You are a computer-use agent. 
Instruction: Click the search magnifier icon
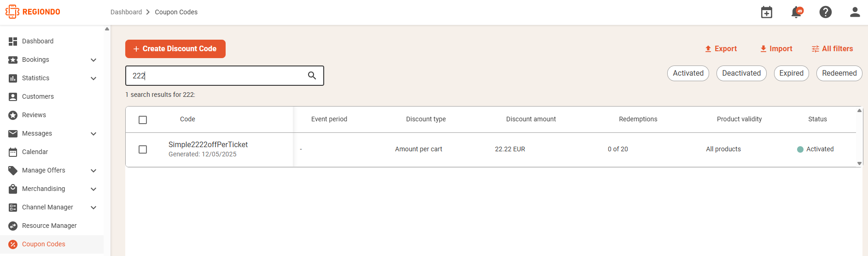[312, 76]
